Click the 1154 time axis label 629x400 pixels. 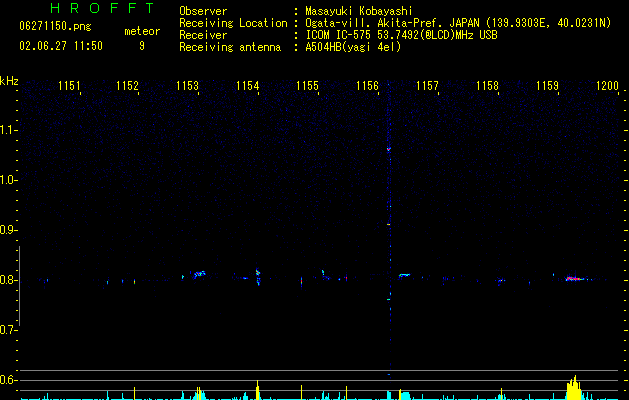248,86
